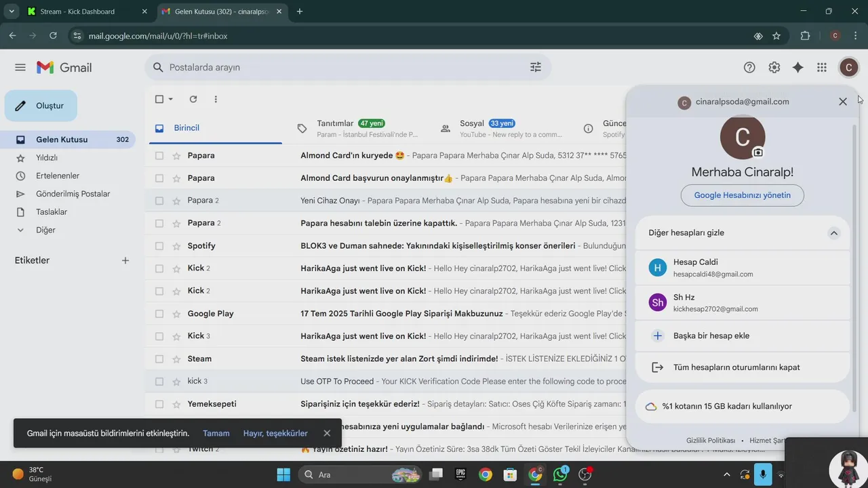Screen dimensions: 868x488
Task: Open Windows Start menu
Action: (x=283, y=474)
